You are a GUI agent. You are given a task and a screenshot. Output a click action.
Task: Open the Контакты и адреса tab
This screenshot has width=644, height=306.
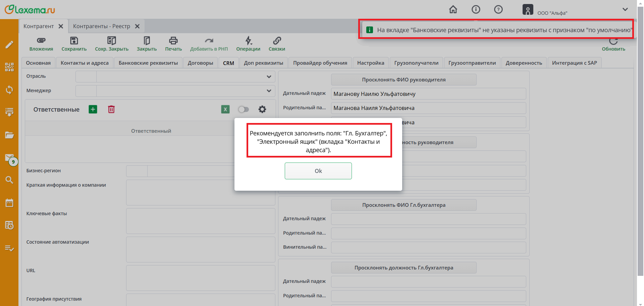click(85, 63)
